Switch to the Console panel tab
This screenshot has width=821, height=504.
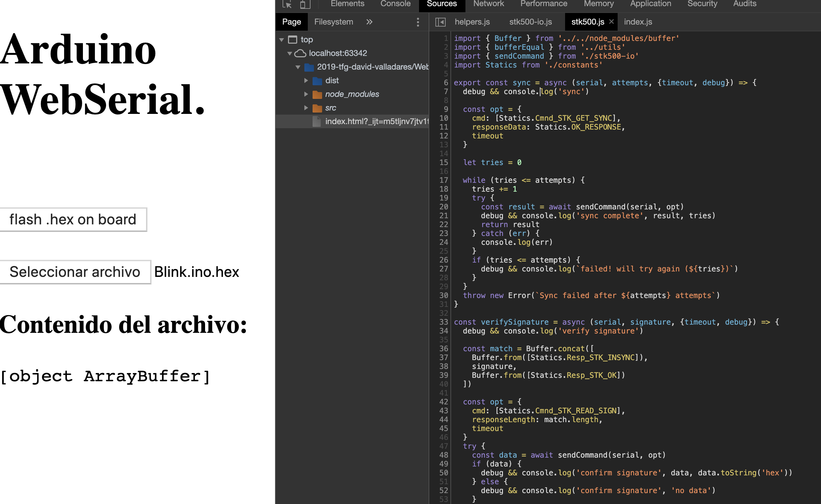pos(395,4)
